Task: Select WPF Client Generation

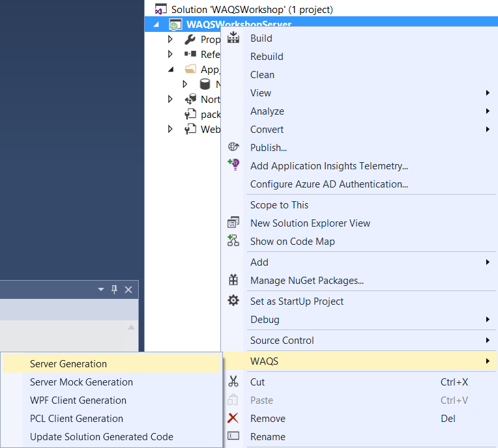Action: (x=111, y=400)
